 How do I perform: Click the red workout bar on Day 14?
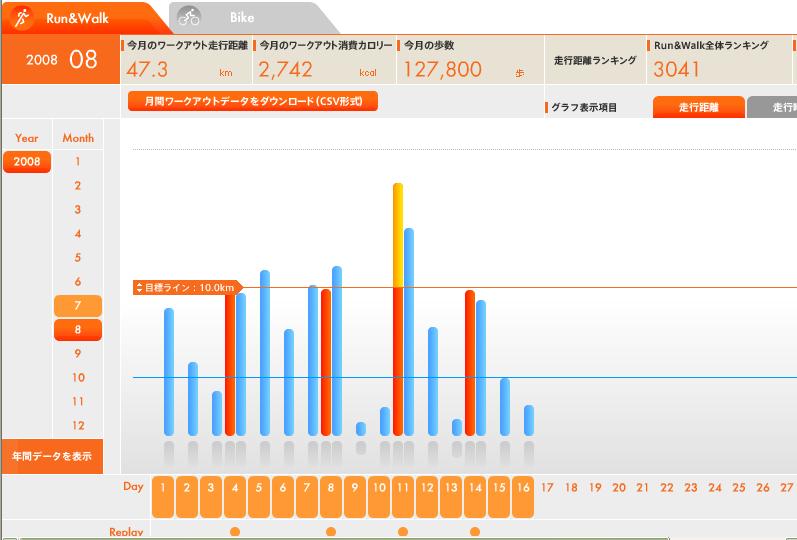pos(470,363)
